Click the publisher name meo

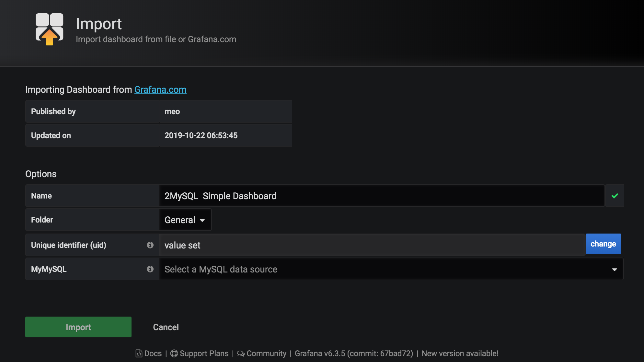[x=172, y=111]
